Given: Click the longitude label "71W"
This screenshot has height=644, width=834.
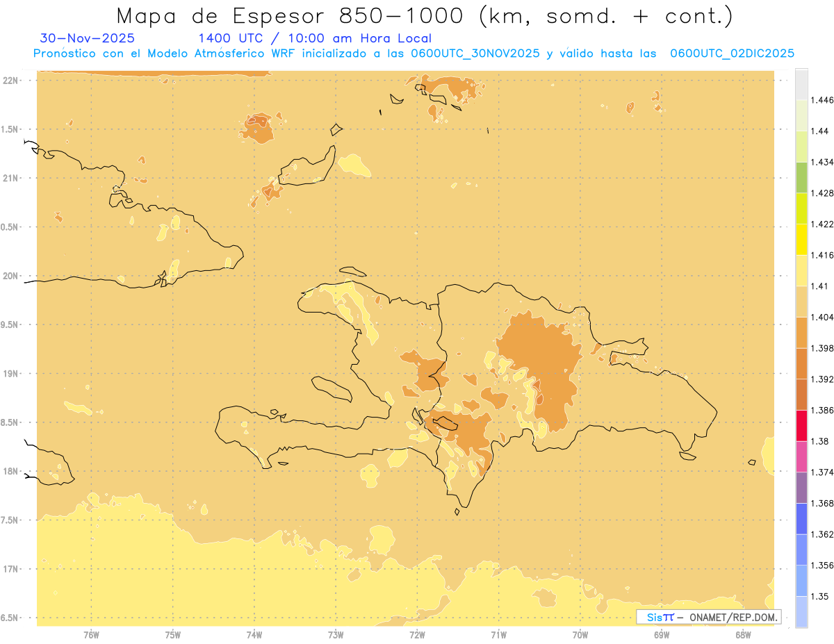Looking at the screenshot, I should pyautogui.click(x=498, y=634).
